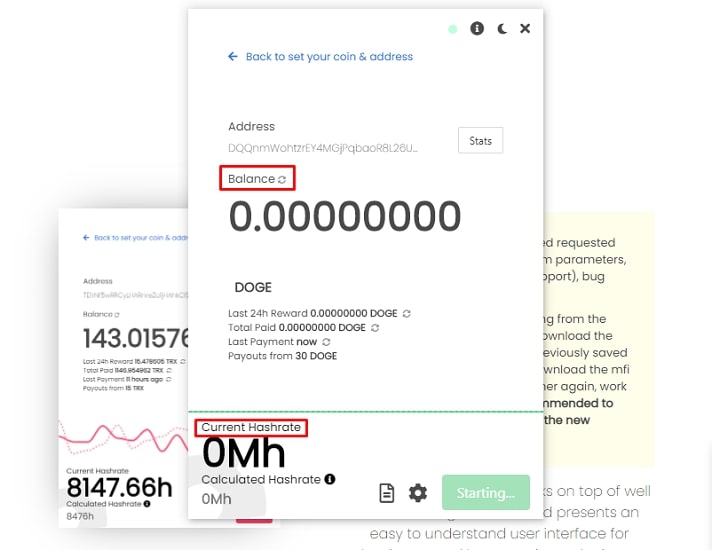Close the miner window with X
Viewport: 712px width, 550px height.
[525, 29]
